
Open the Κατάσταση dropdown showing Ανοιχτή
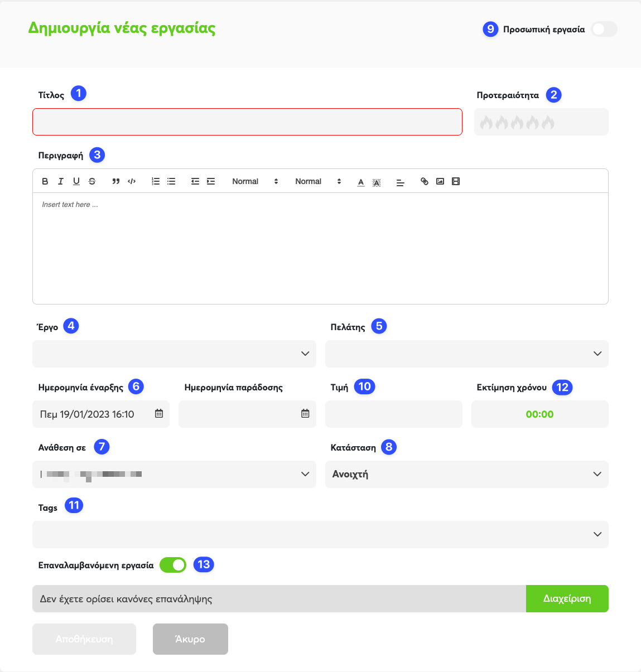[x=467, y=474]
